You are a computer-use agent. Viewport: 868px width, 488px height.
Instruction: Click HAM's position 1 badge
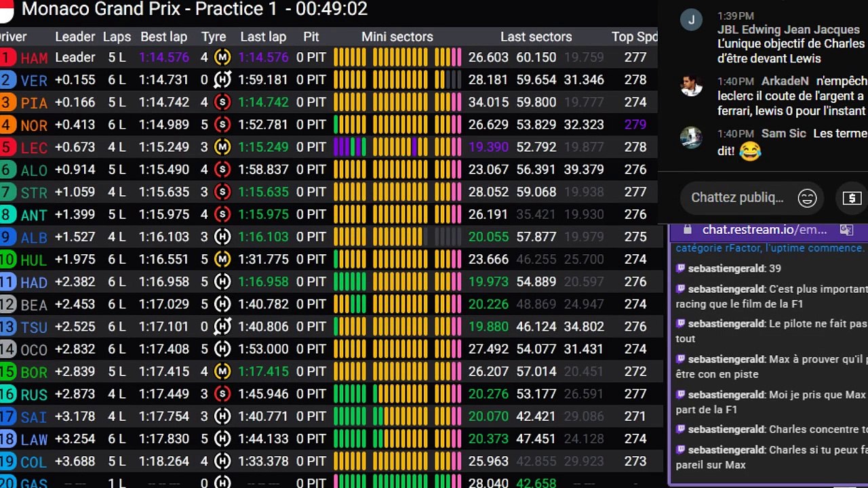click(7, 58)
